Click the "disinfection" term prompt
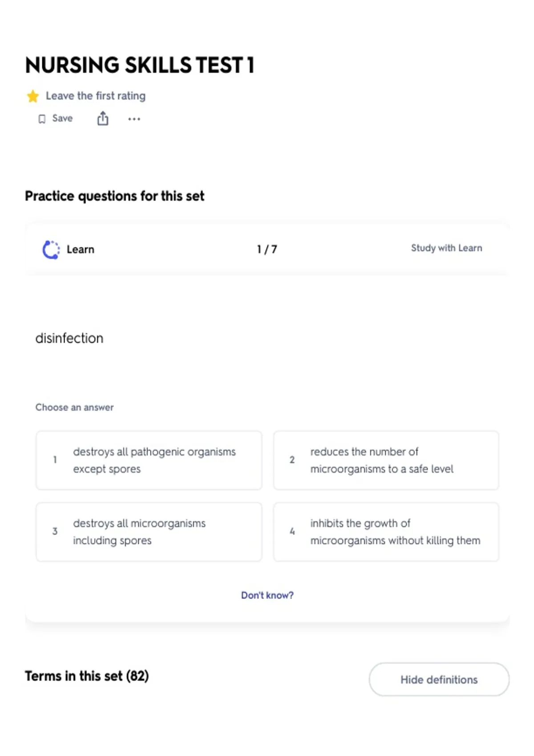Viewport: 534px width, 756px height. [x=69, y=338]
